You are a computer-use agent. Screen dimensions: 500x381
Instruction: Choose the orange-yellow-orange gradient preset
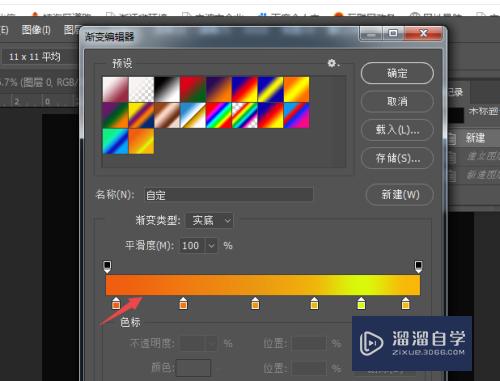(297, 89)
